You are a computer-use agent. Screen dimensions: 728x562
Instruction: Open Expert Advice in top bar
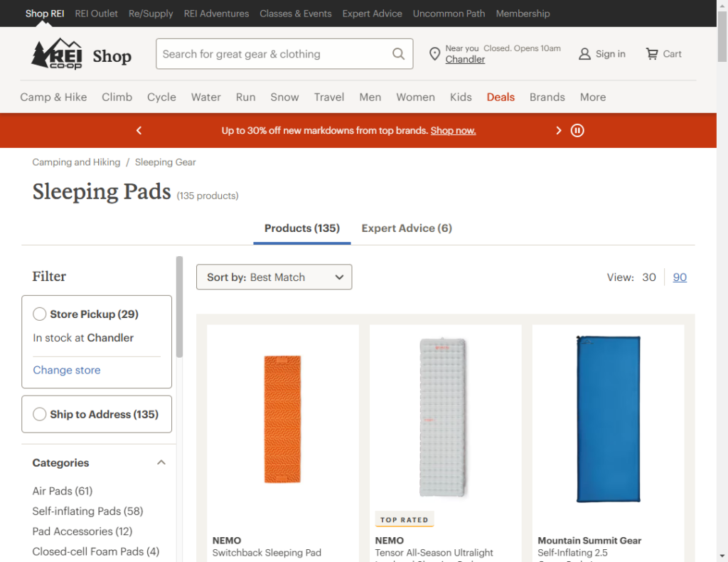372,14
